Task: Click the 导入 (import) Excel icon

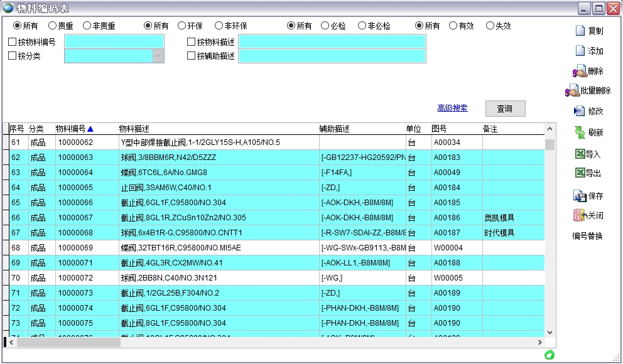Action: [580, 154]
